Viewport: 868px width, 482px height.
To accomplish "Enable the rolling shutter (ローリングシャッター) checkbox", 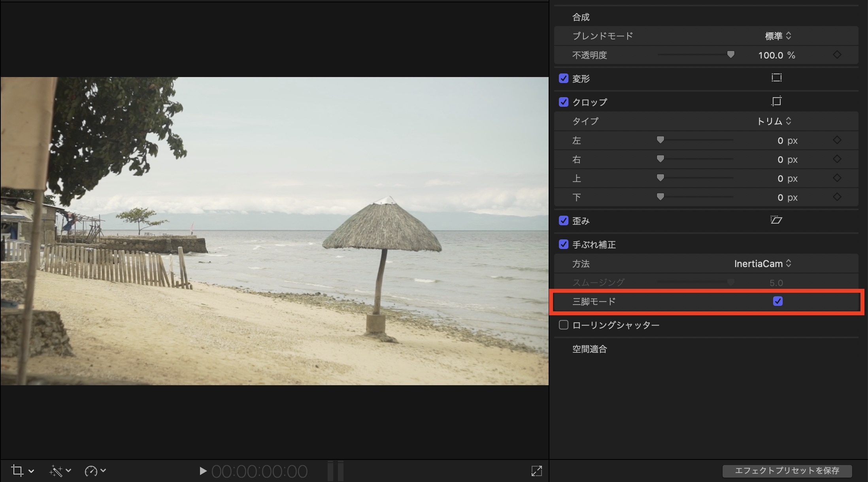I will (x=564, y=325).
